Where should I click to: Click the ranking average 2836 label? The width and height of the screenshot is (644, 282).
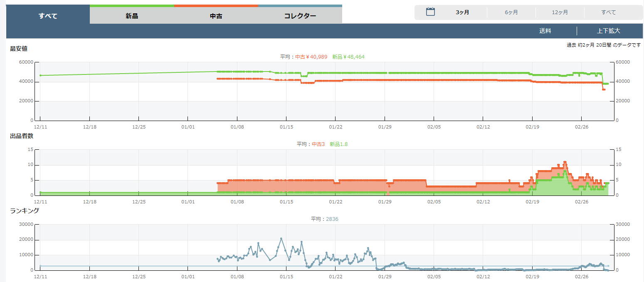(x=332, y=219)
